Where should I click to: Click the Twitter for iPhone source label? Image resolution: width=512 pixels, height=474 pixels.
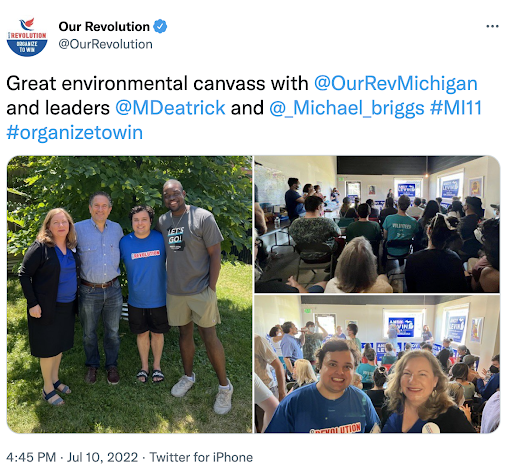pos(201,457)
